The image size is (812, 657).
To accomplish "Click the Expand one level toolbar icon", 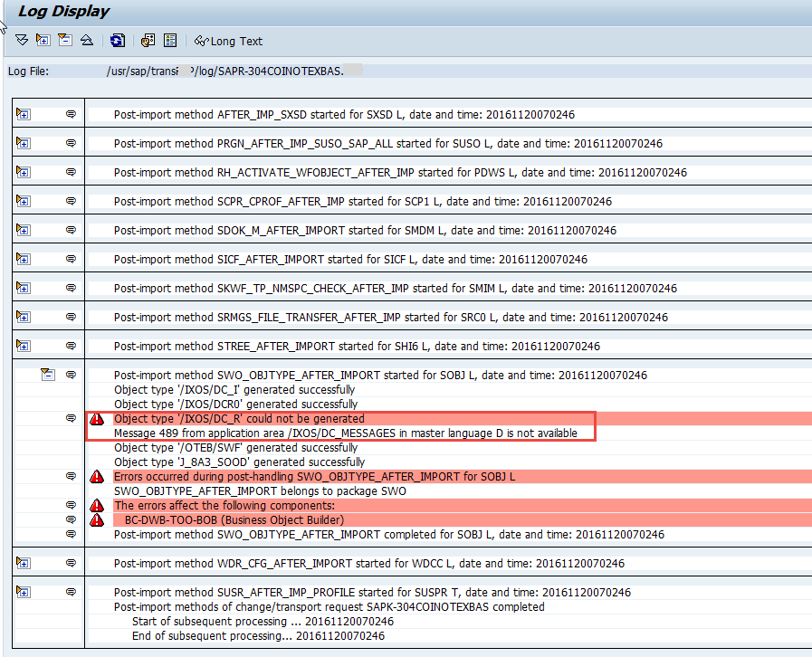I will [x=43, y=41].
